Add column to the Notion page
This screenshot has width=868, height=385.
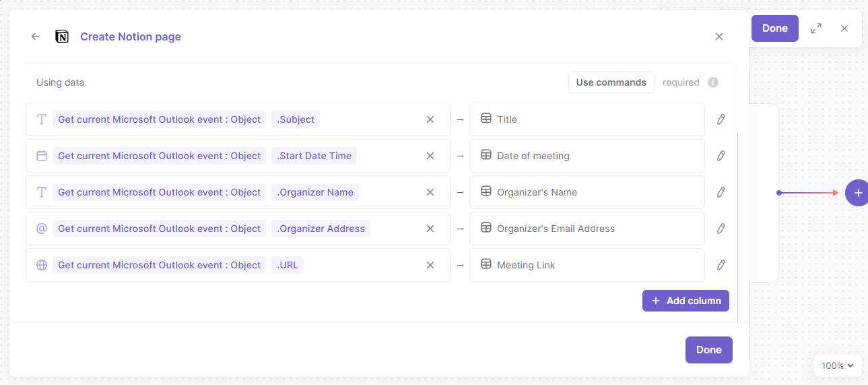click(686, 301)
